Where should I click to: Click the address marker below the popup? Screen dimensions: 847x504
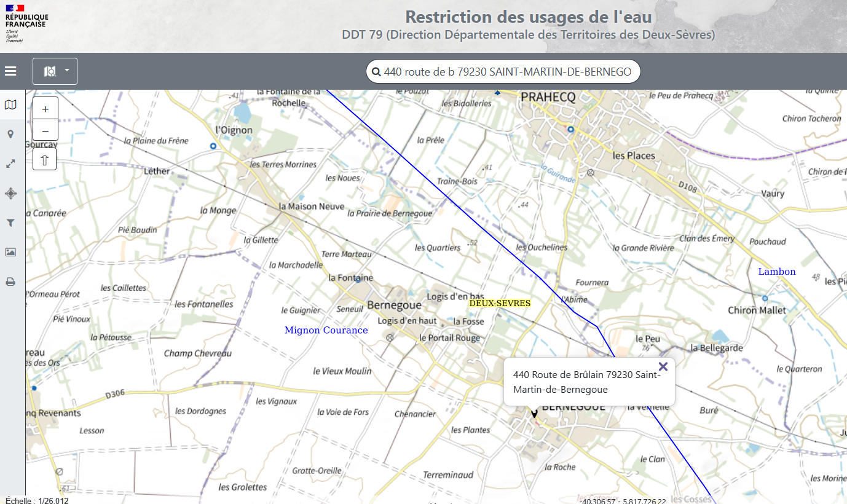[x=534, y=414]
